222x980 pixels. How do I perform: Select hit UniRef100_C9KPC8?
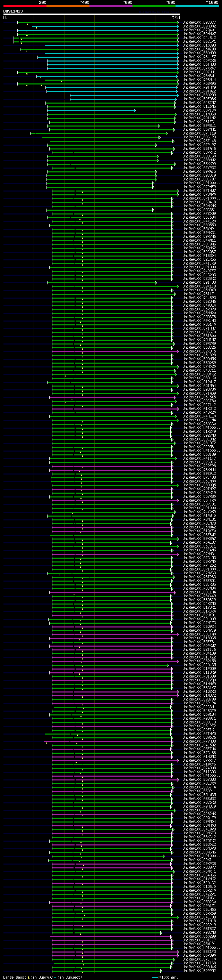coord(199,864)
